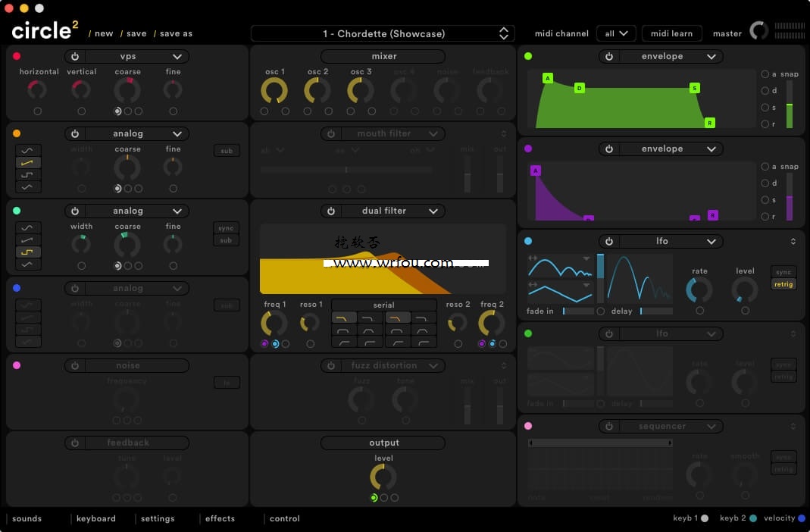Click the blue lfo delay slider
Viewport: 810px width, 532px height.
coord(656,311)
